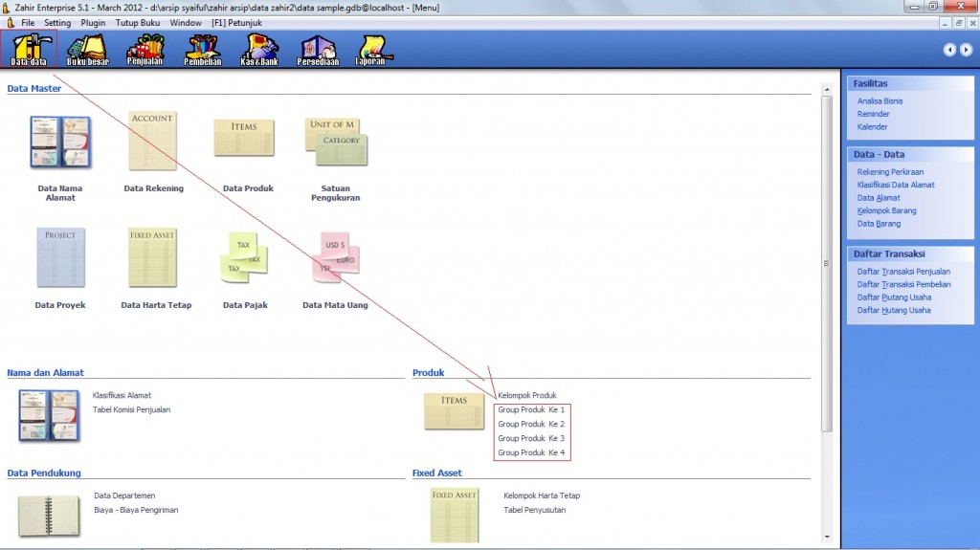This screenshot has width=980, height=550.
Task: Click toolbar right navigation arrow
Action: (966, 50)
